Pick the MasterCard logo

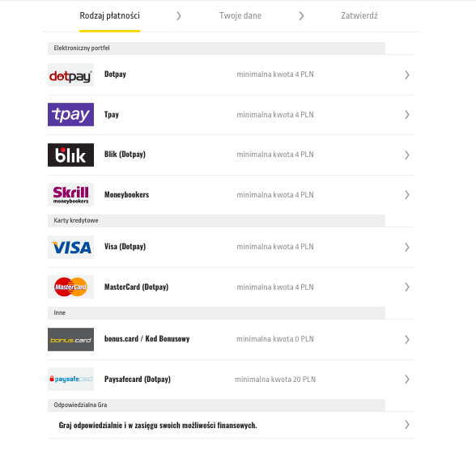pyautogui.click(x=70, y=287)
